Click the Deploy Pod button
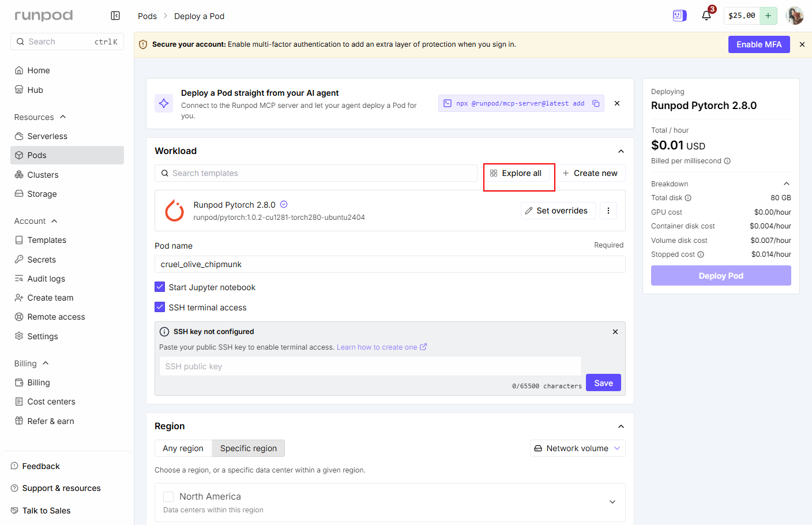This screenshot has height=525, width=812. 721,276
